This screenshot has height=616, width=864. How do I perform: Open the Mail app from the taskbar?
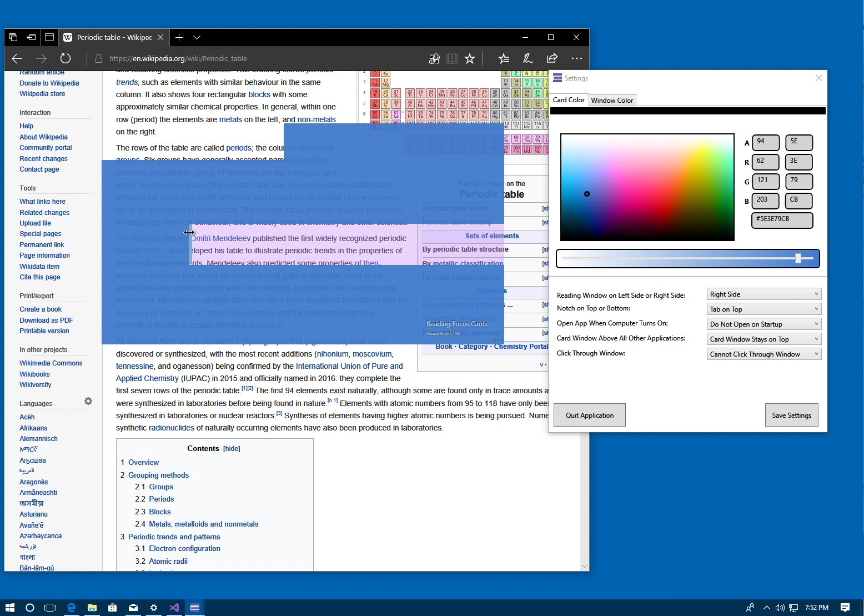pos(133,608)
